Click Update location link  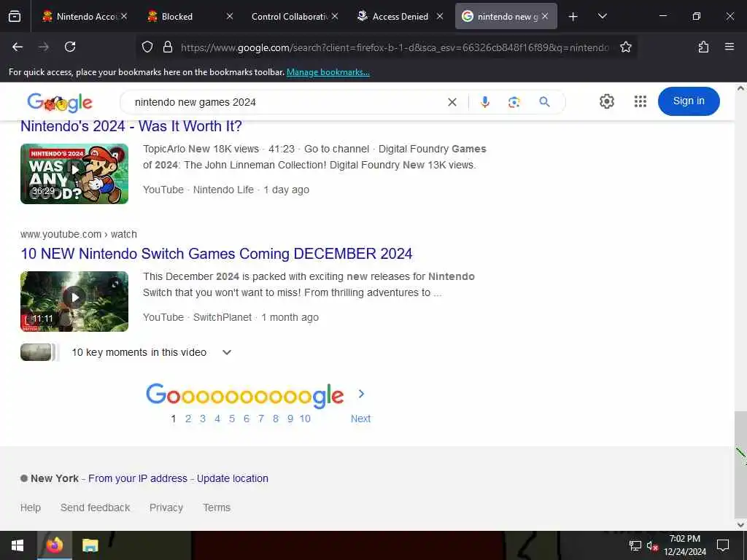pos(233,478)
